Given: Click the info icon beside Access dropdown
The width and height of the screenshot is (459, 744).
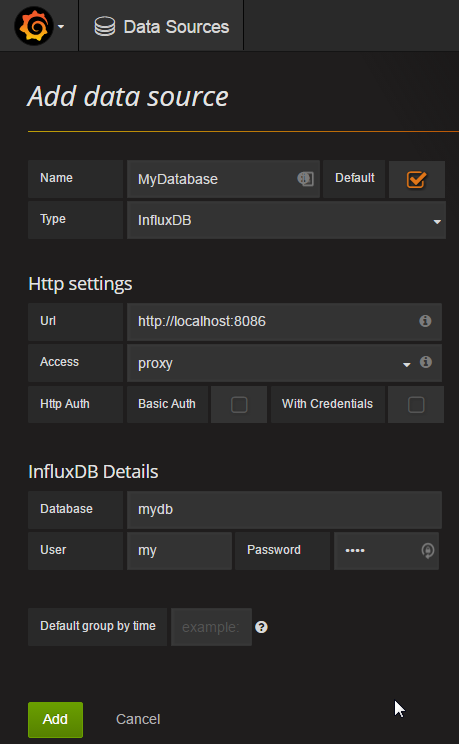Looking at the screenshot, I should pos(426,362).
